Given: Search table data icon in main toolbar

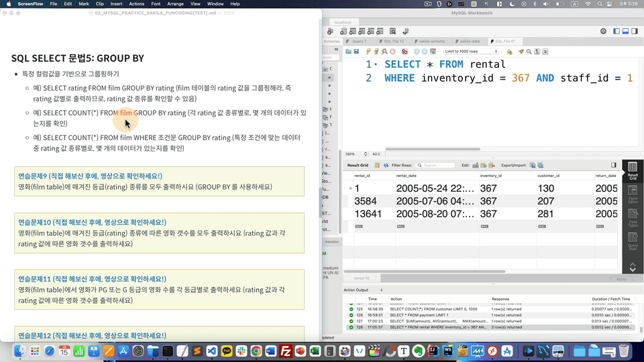Looking at the screenshot, I should [392, 32].
